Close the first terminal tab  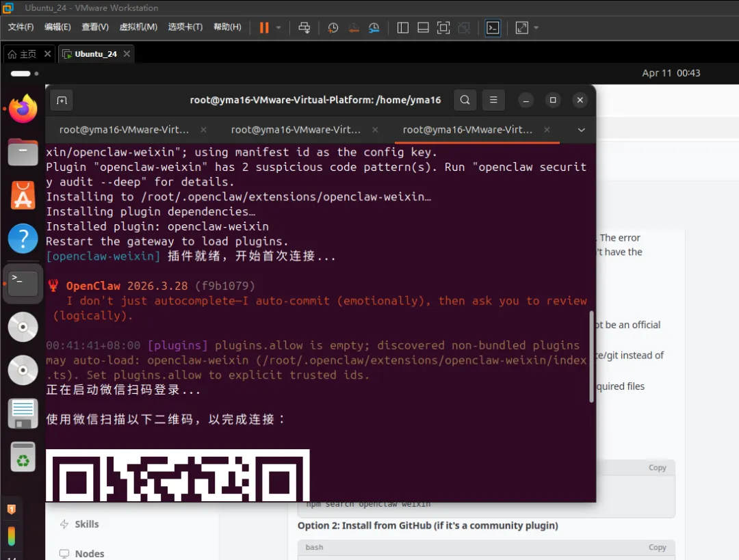tap(204, 129)
